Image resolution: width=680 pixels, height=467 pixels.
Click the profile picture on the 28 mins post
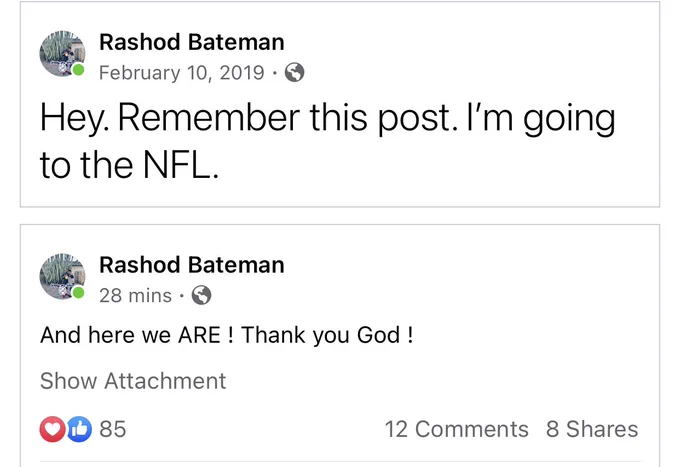pos(62,277)
